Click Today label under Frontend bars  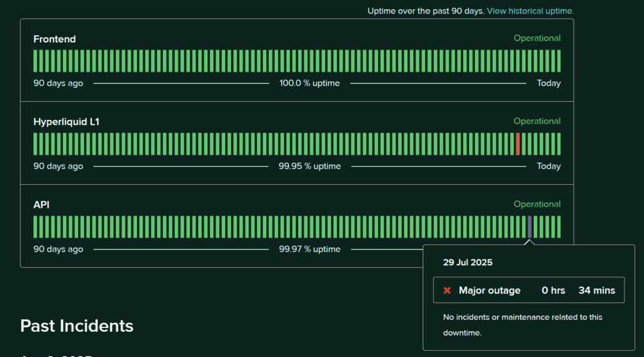[x=548, y=84]
